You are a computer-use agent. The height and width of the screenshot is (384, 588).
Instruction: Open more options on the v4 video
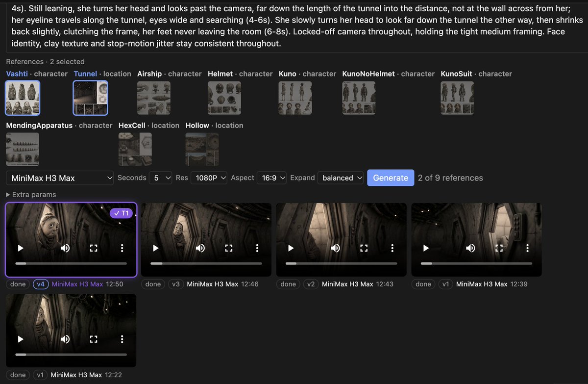[x=122, y=248]
